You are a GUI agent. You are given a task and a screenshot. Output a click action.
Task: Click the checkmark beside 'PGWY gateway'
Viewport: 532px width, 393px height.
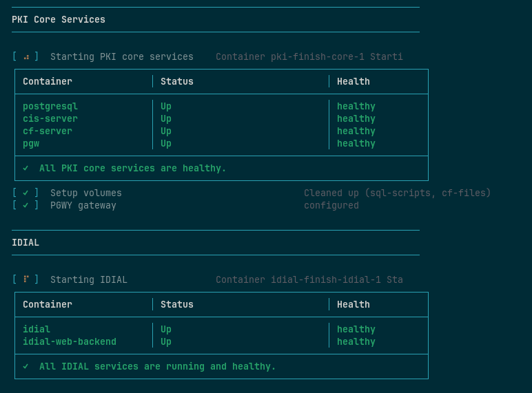25,205
